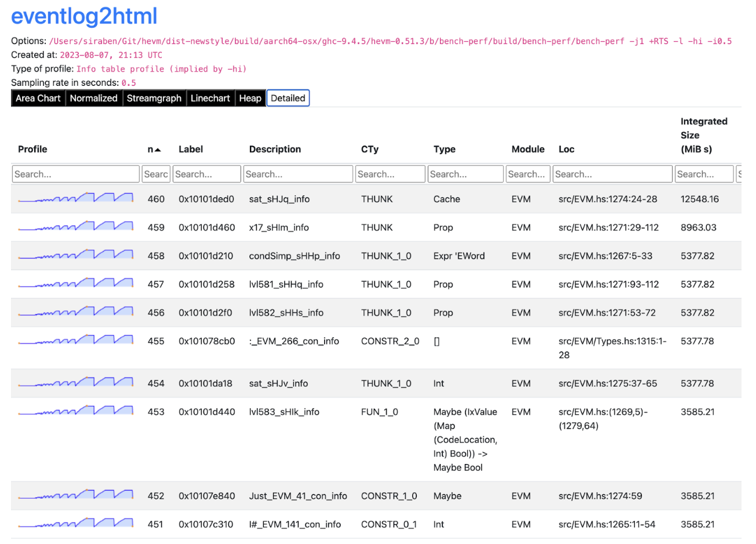Screen dimensions: 756x544
Task: Click the Module column header
Action: (528, 149)
